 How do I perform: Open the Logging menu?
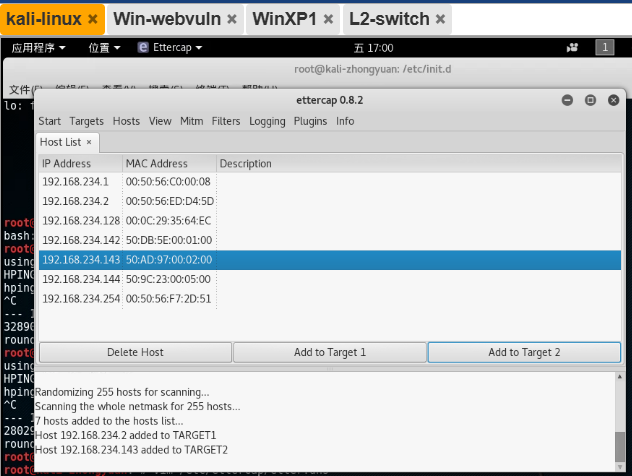tap(267, 121)
